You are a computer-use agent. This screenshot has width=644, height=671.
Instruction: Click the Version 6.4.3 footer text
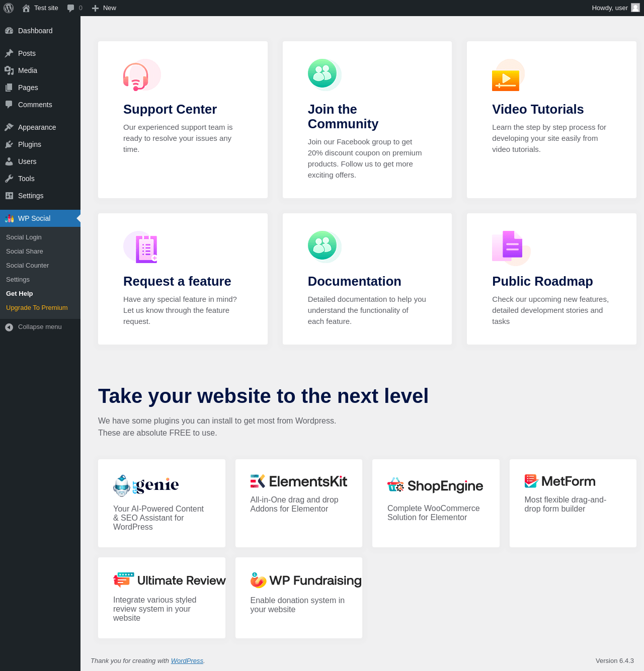615,661
